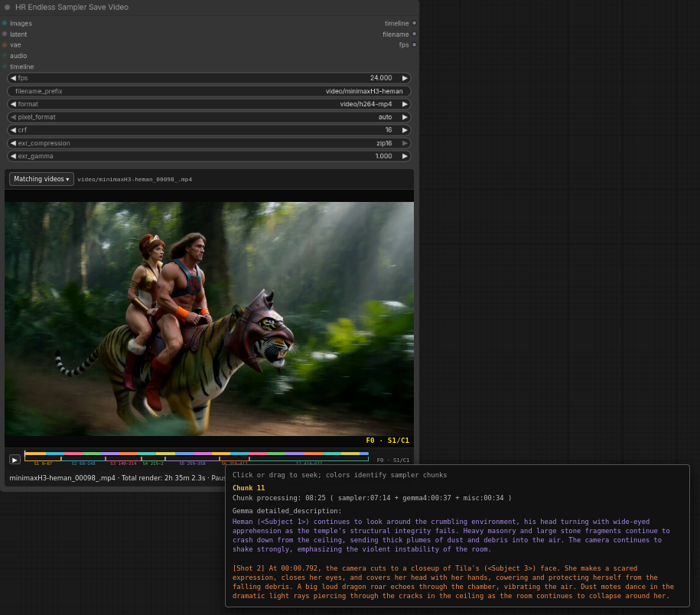Select previous pixel_format with left arrow
Viewport: 700px width, 615px height.
[x=14, y=117]
